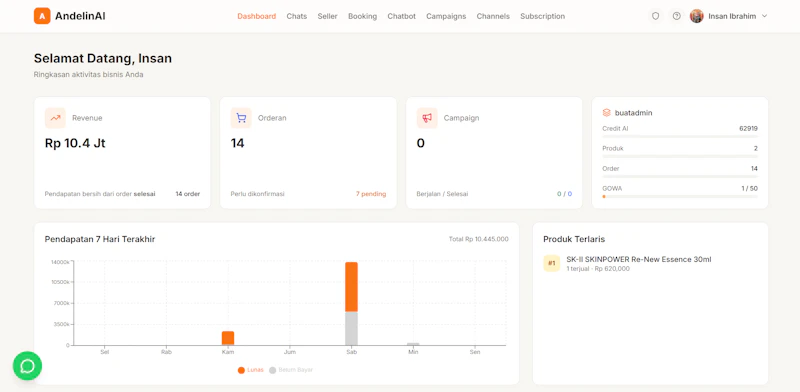Screen dimensions: 800x392
Task: Click the Produk Terlaris heading
Action: tap(574, 239)
